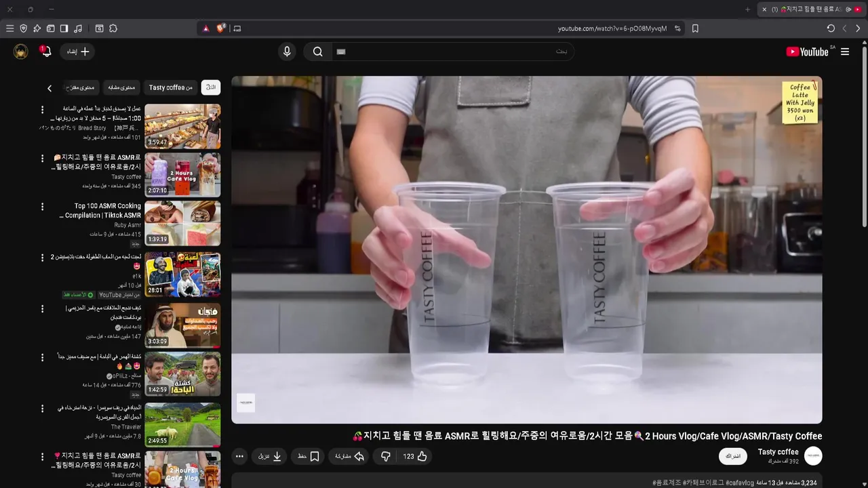Open more options for Bread Story video
Image resolution: width=868 pixels, height=488 pixels.
pos(42,109)
